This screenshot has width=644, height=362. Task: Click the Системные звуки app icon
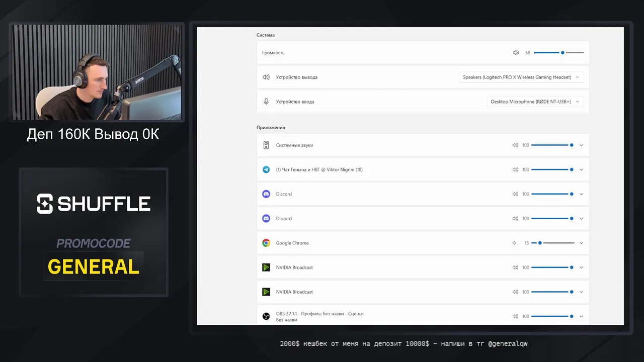click(266, 145)
